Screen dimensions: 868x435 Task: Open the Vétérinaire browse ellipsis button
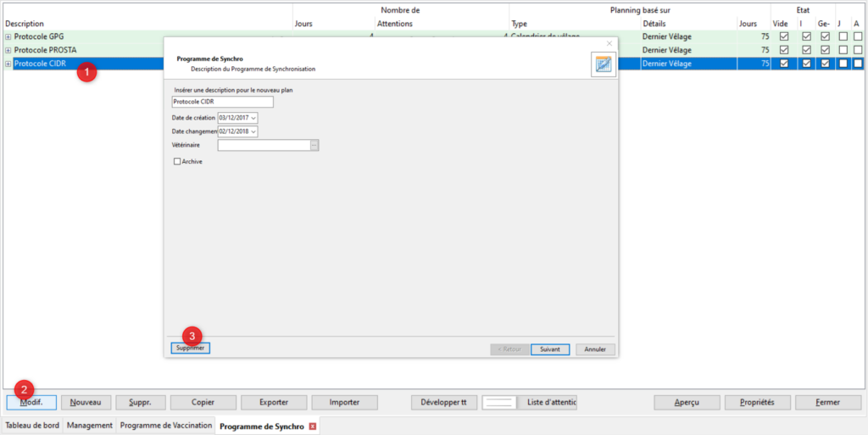pos(314,145)
